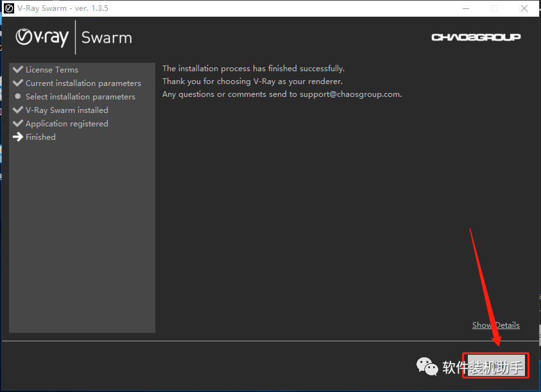This screenshot has width=541, height=392.
Task: Click the support@chaosgroup.com message line
Action: pos(282,94)
